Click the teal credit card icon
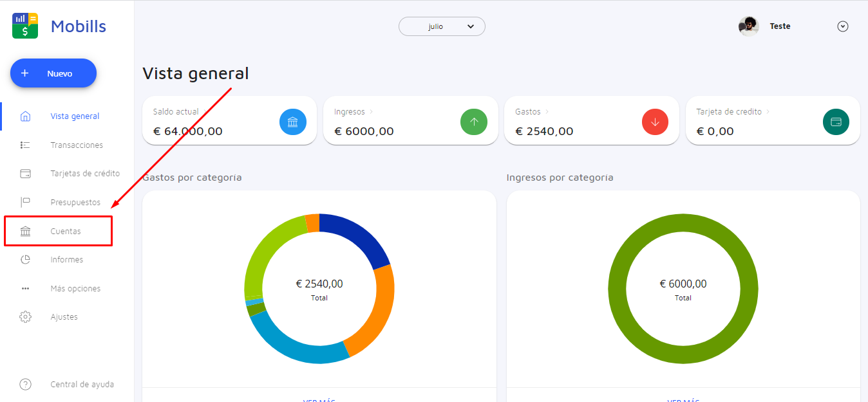Image resolution: width=868 pixels, height=402 pixels. 836,122
